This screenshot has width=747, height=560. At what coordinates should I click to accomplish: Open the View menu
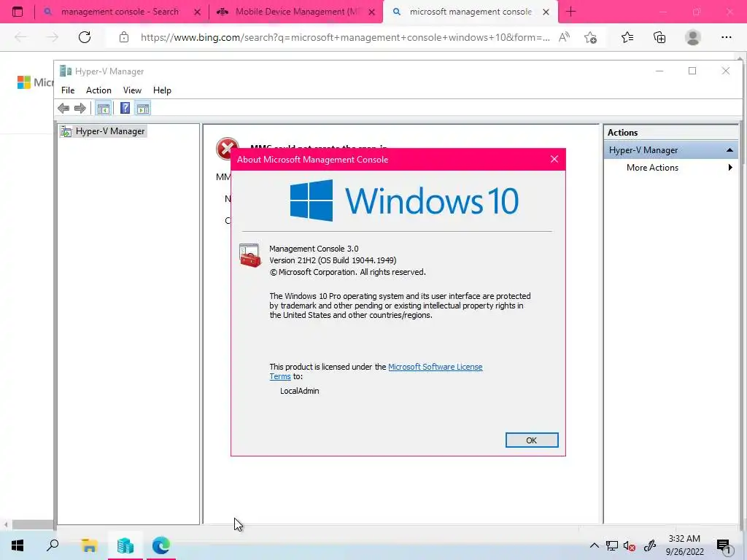[132, 90]
